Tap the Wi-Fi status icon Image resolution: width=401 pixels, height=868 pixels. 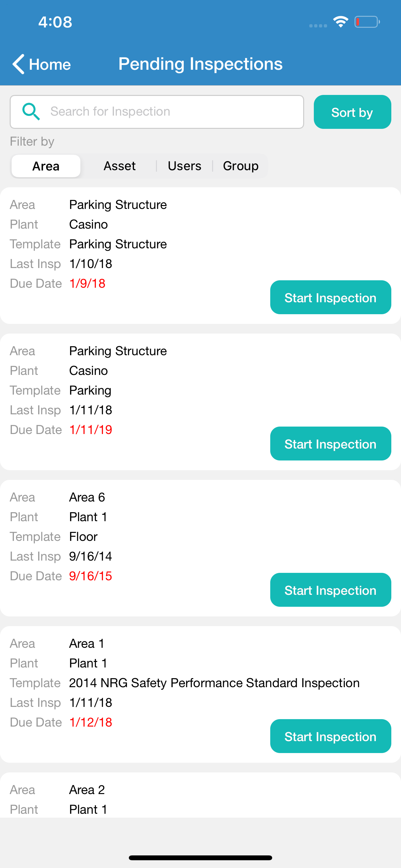(341, 22)
